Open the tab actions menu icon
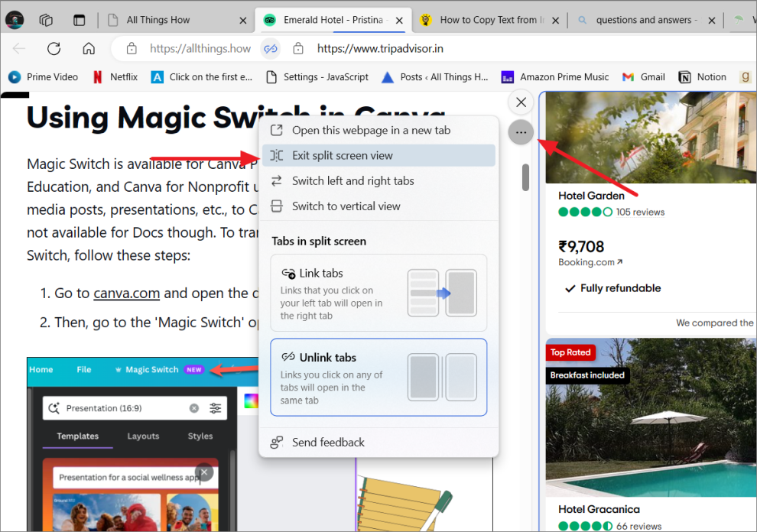This screenshot has width=757, height=532. click(x=80, y=20)
